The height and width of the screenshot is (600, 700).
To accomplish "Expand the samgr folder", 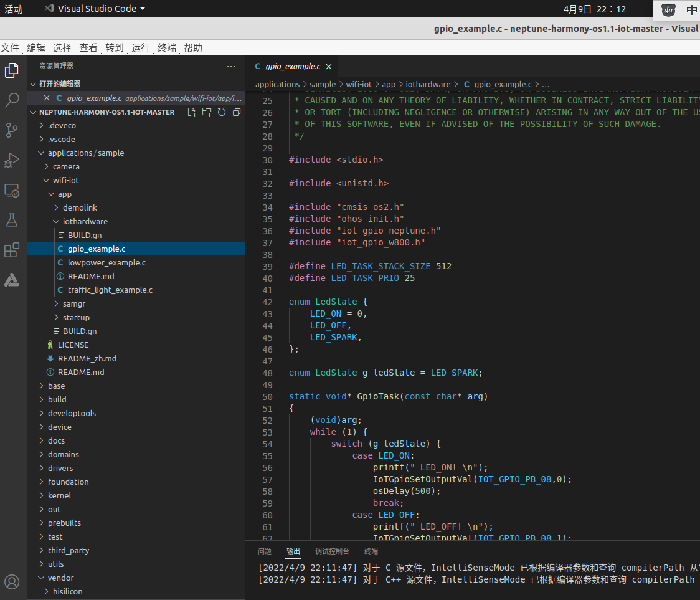I will click(136, 304).
